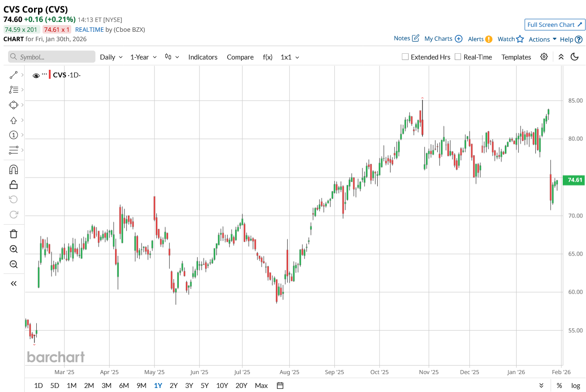Switch to dark mode moon icon
Screen dimensions: 586x392
(x=575, y=57)
